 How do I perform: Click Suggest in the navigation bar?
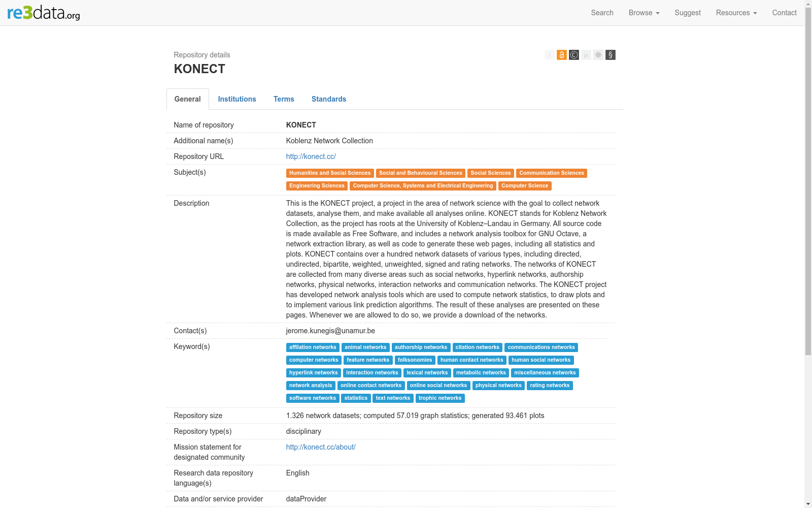point(687,13)
